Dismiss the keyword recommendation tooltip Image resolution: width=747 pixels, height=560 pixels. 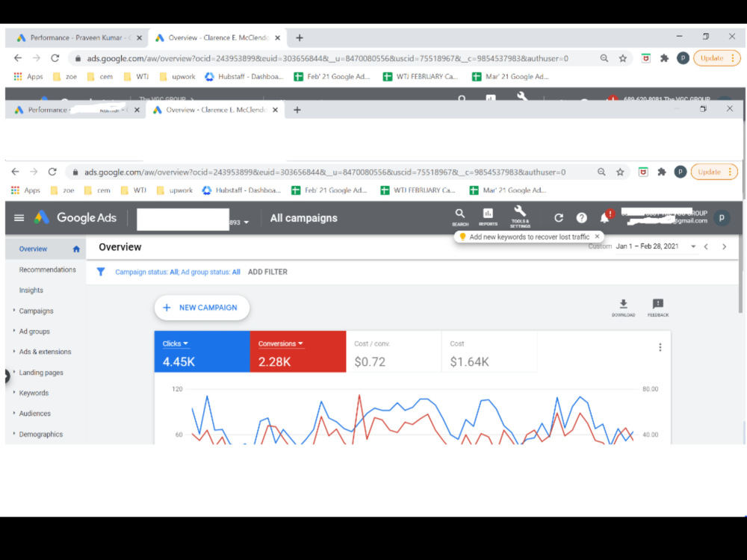coord(597,237)
